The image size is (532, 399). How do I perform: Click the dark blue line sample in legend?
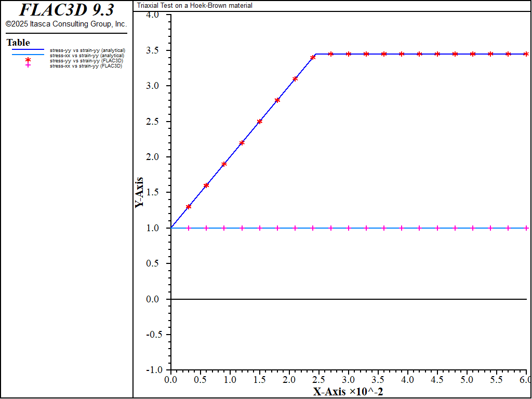(28, 50)
